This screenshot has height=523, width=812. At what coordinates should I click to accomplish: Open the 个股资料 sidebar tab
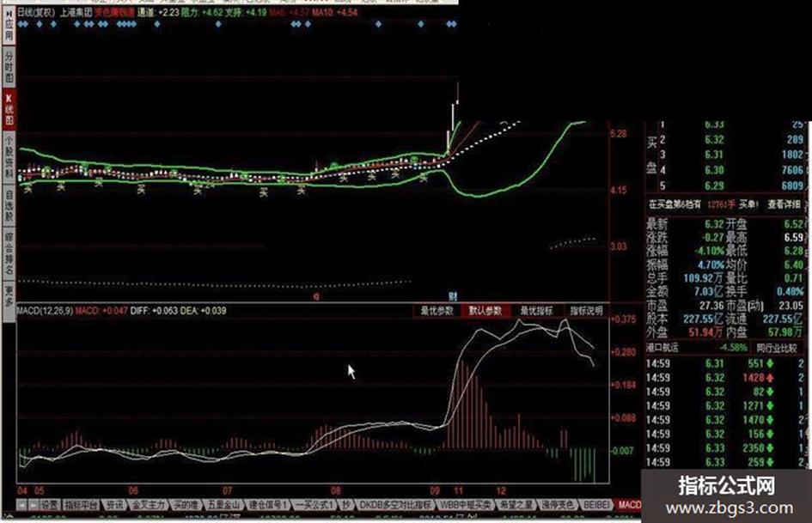(9, 157)
